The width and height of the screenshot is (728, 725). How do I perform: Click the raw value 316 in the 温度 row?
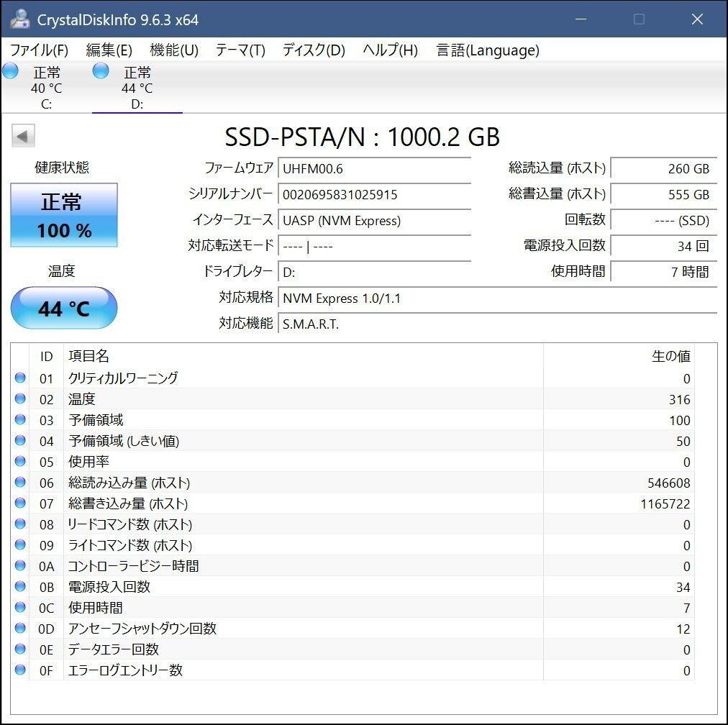680,399
